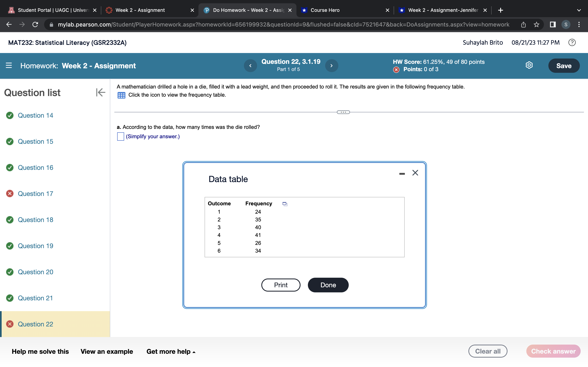Open the settings gear icon
This screenshot has width=588, height=367.
tap(529, 65)
